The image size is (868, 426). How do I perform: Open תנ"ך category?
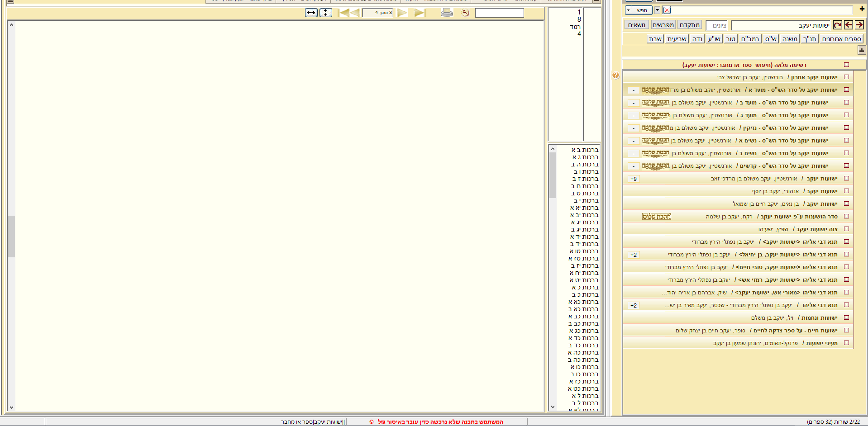tap(809, 39)
